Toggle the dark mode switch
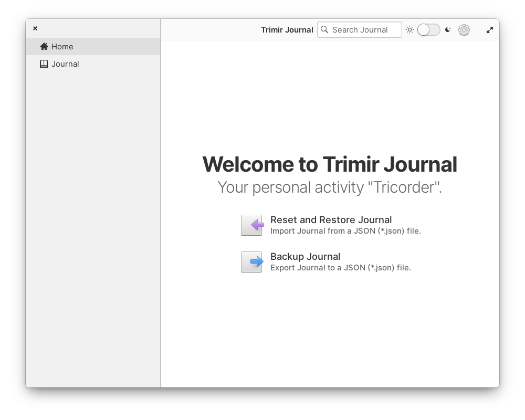This screenshot has height=420, width=525. (428, 30)
